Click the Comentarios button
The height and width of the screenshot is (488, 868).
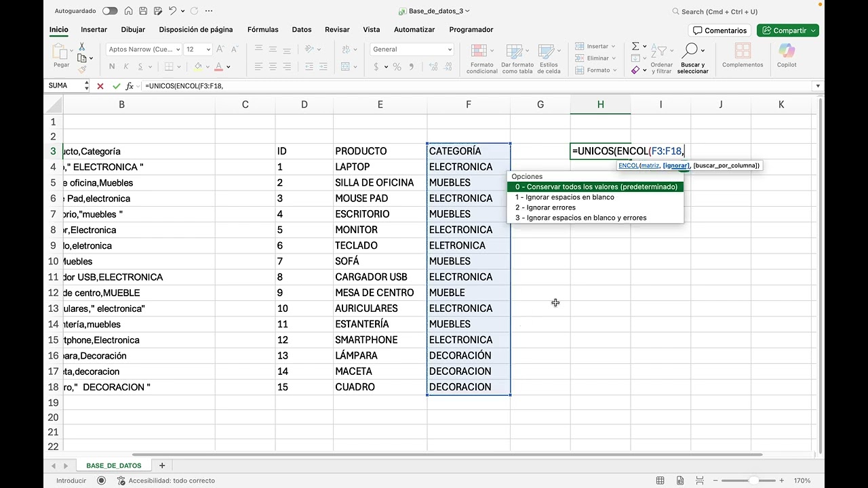point(719,30)
